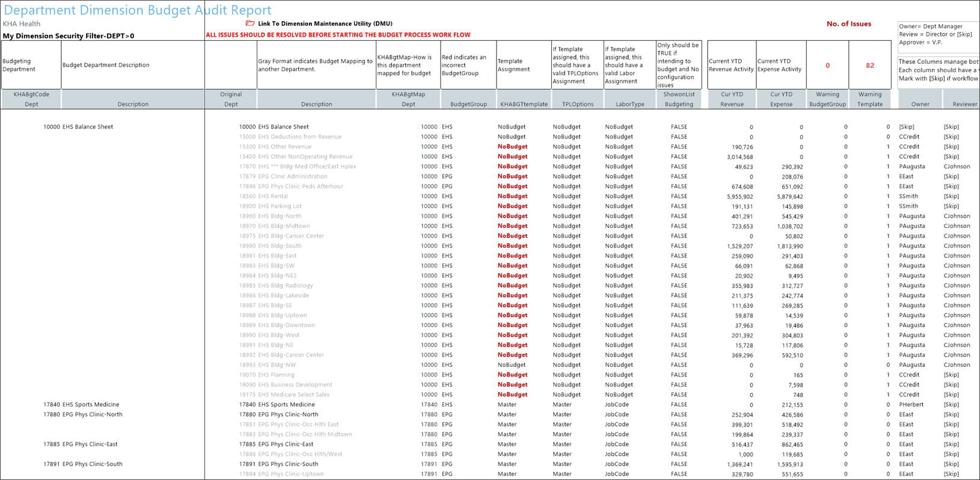
Task: Click the PHerbert owner cell
Action: [911, 405]
